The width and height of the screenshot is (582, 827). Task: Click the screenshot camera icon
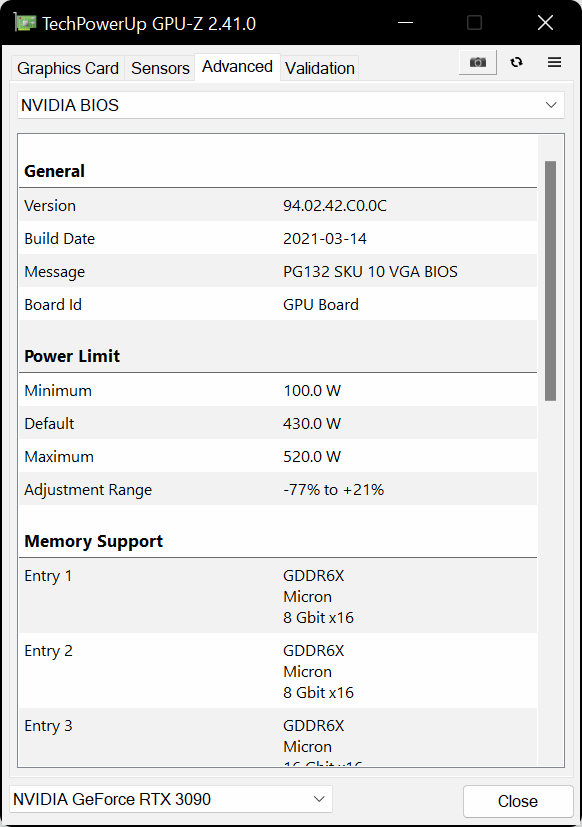(478, 62)
